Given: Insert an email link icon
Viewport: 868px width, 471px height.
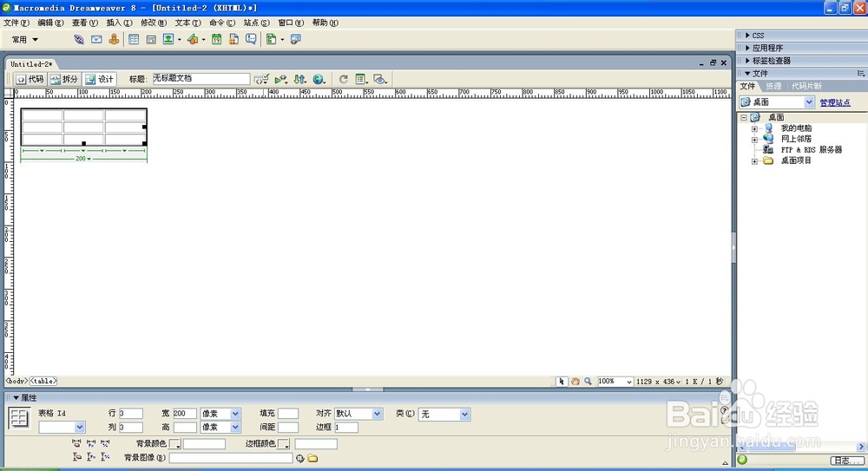Looking at the screenshot, I should (96, 39).
